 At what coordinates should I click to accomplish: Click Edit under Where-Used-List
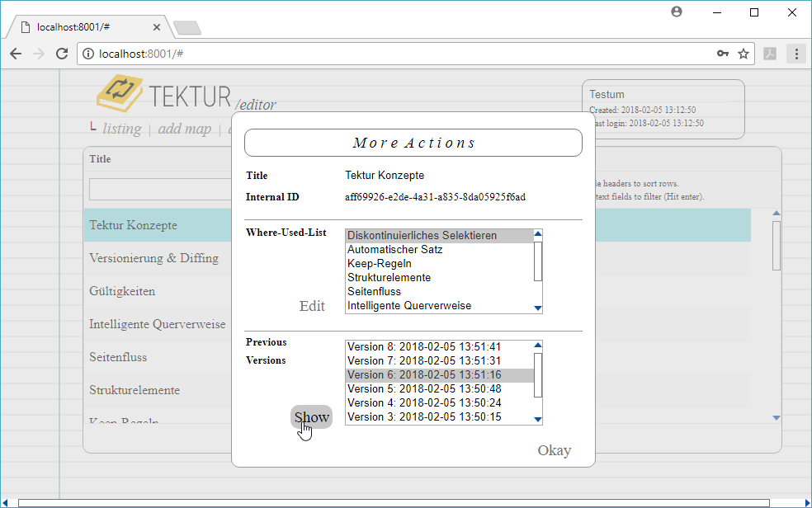pyautogui.click(x=312, y=306)
